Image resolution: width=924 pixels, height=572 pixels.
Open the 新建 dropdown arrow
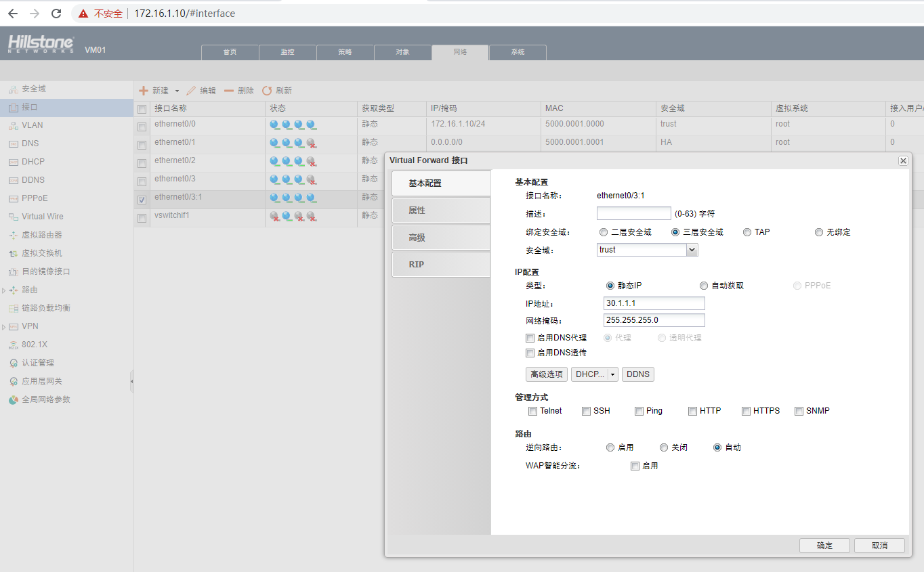coord(177,91)
